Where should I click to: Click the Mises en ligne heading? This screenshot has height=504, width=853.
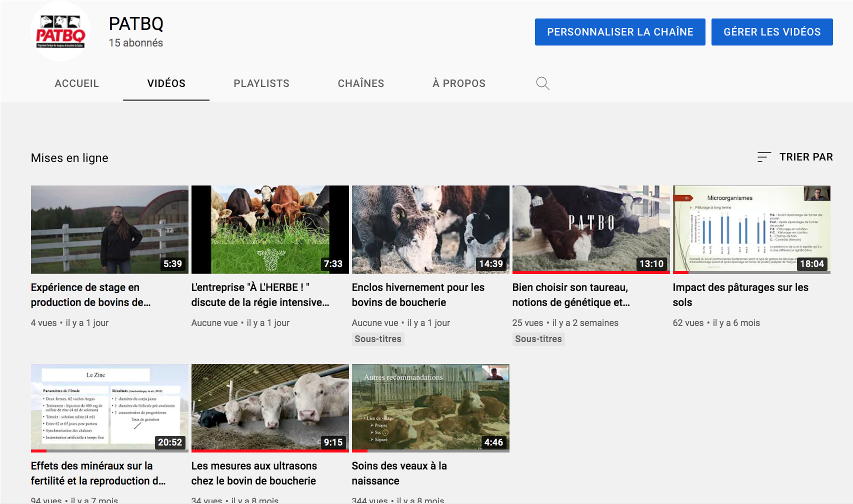point(69,158)
